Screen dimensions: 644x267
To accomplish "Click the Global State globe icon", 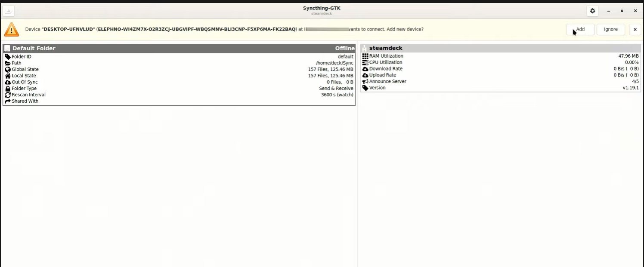I will (x=8, y=69).
